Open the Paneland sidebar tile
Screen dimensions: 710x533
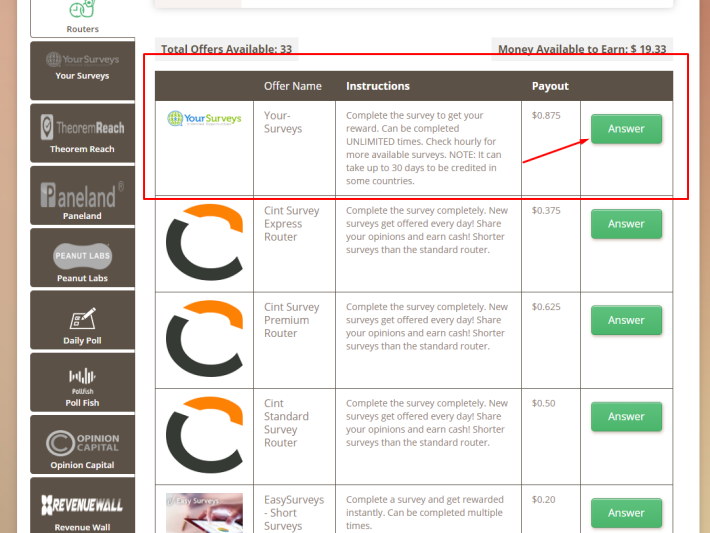pyautogui.click(x=82, y=196)
